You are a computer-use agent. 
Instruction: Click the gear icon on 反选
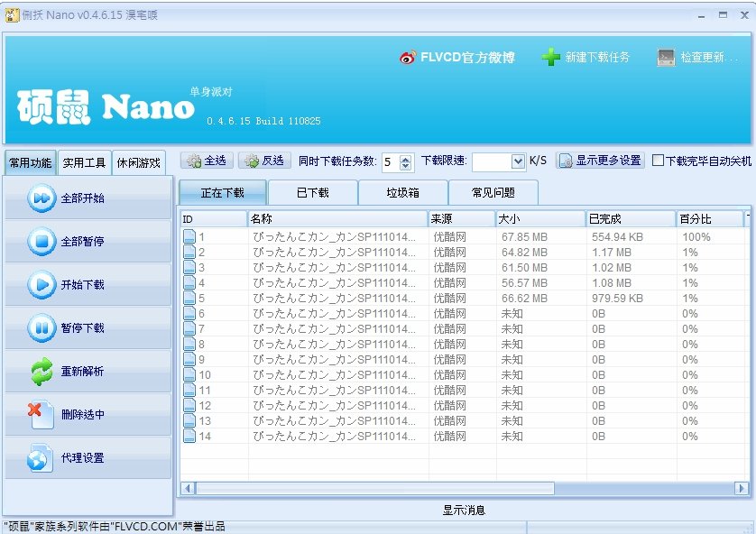252,161
